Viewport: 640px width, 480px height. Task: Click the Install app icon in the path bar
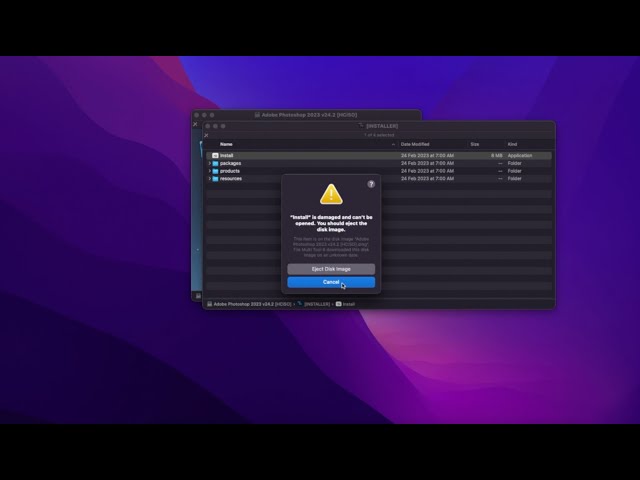click(338, 304)
